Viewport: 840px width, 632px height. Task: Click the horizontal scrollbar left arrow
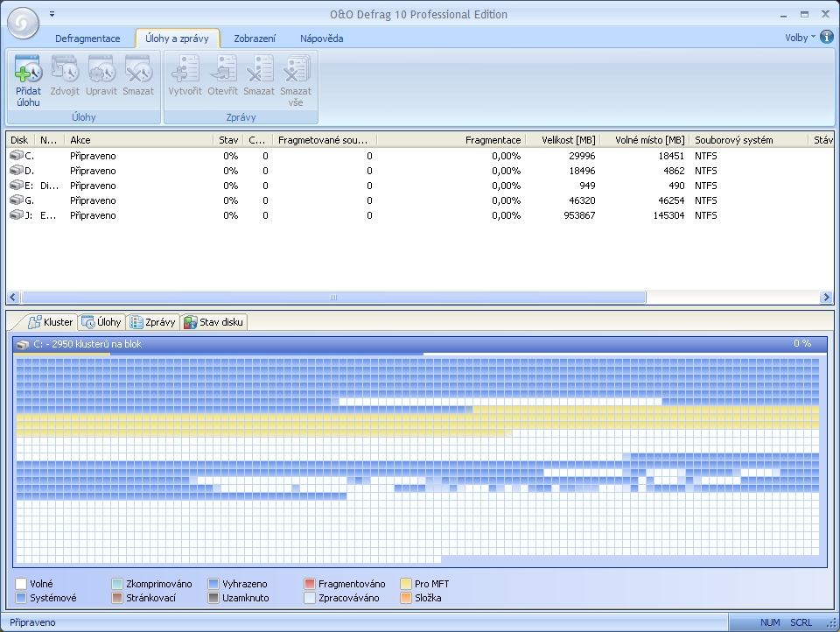pos(13,297)
